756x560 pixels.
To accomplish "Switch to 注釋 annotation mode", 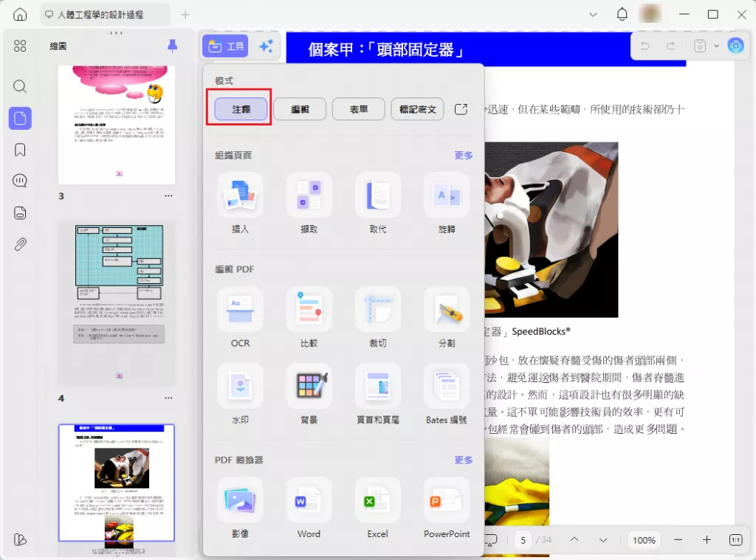I will click(x=240, y=108).
